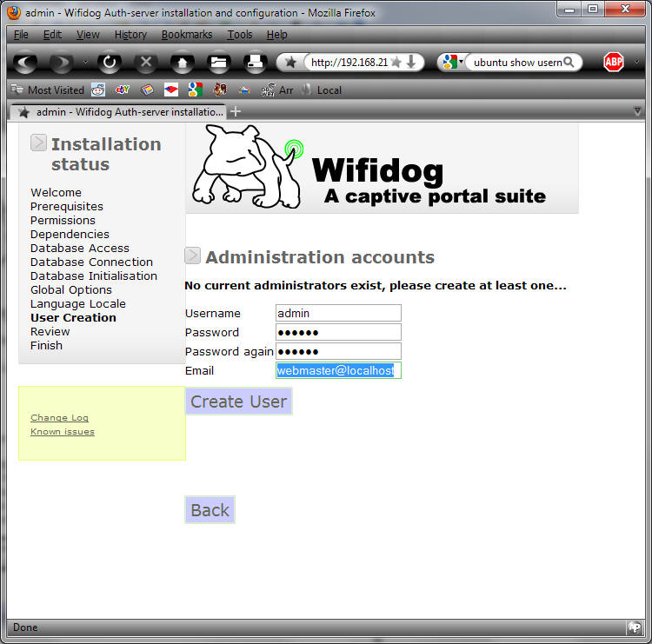Click the arrow icon beside Administration accounts
This screenshot has height=644, width=652.
click(x=192, y=256)
